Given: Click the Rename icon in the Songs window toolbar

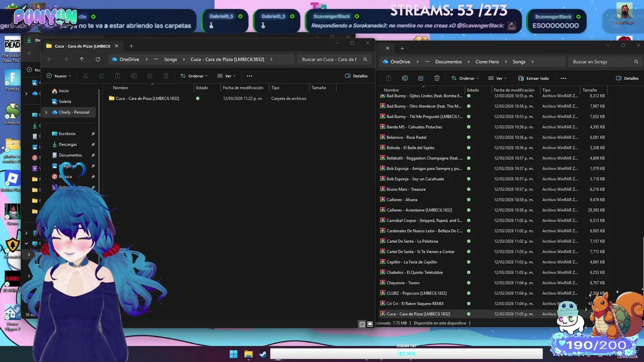Looking at the screenshot, I should (405, 78).
